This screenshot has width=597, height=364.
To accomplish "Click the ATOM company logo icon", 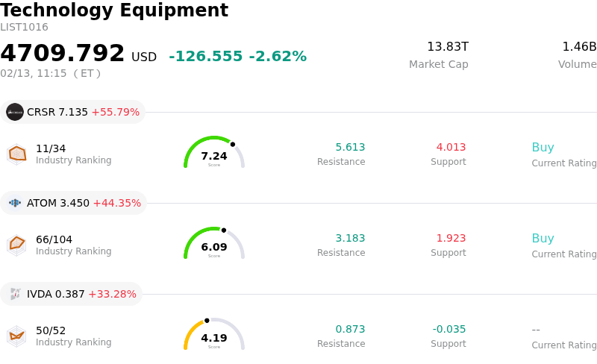I will coord(15,203).
